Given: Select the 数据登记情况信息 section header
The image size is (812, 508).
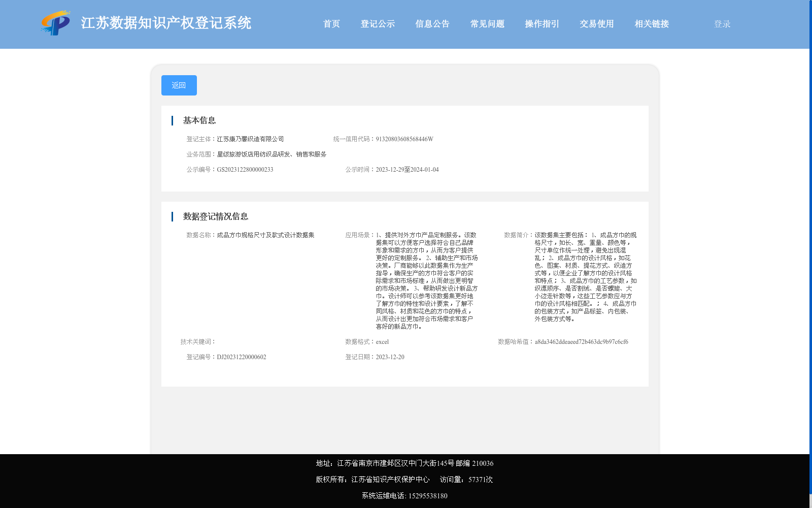Looking at the screenshot, I should 215,216.
